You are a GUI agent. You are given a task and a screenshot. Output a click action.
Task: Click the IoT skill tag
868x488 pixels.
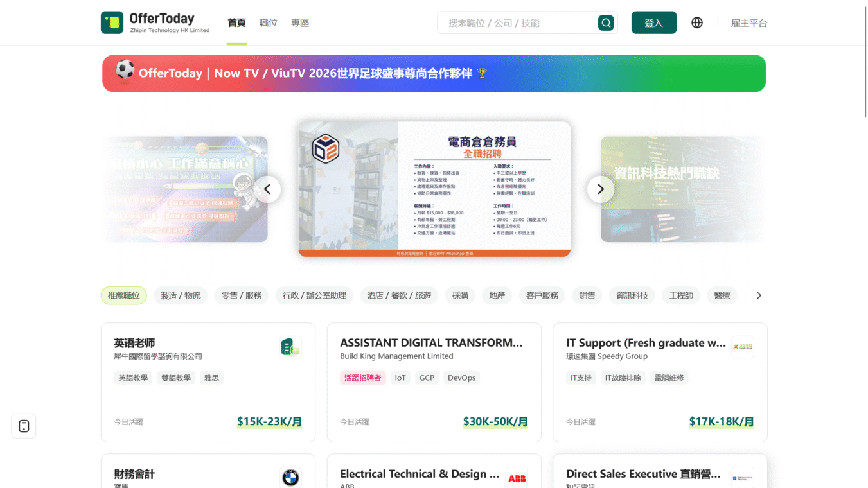click(400, 378)
